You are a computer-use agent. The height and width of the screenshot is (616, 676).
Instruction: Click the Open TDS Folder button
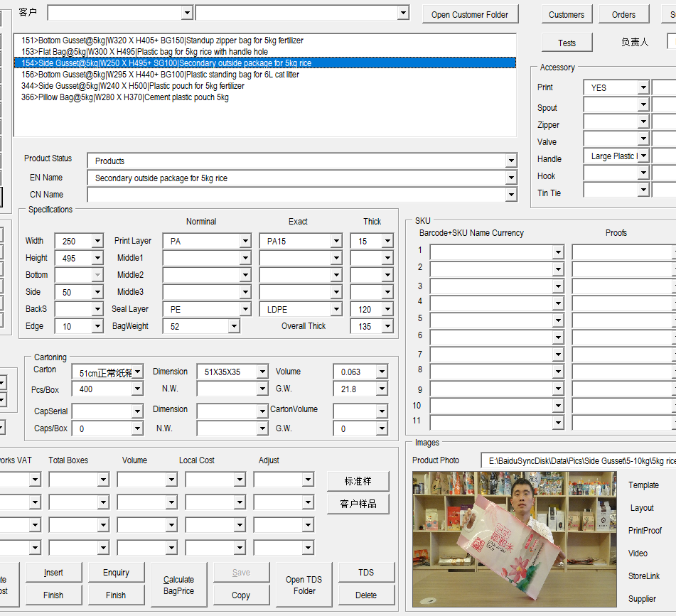point(304,585)
